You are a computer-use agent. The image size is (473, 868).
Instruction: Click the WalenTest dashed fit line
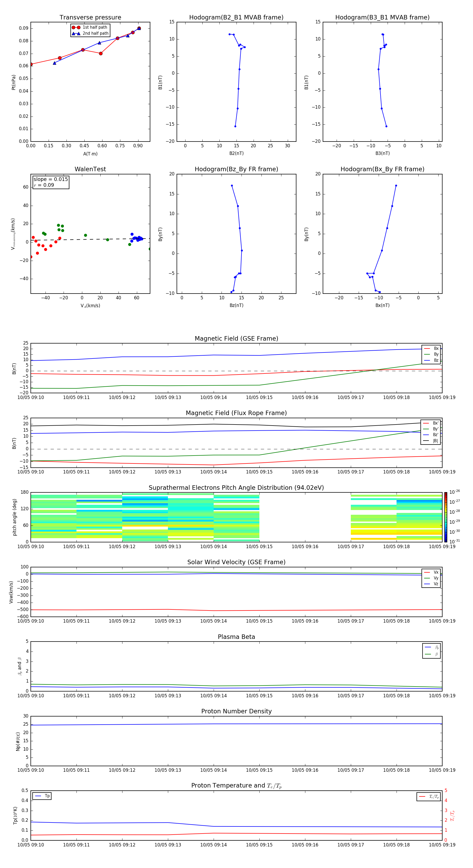(x=90, y=239)
